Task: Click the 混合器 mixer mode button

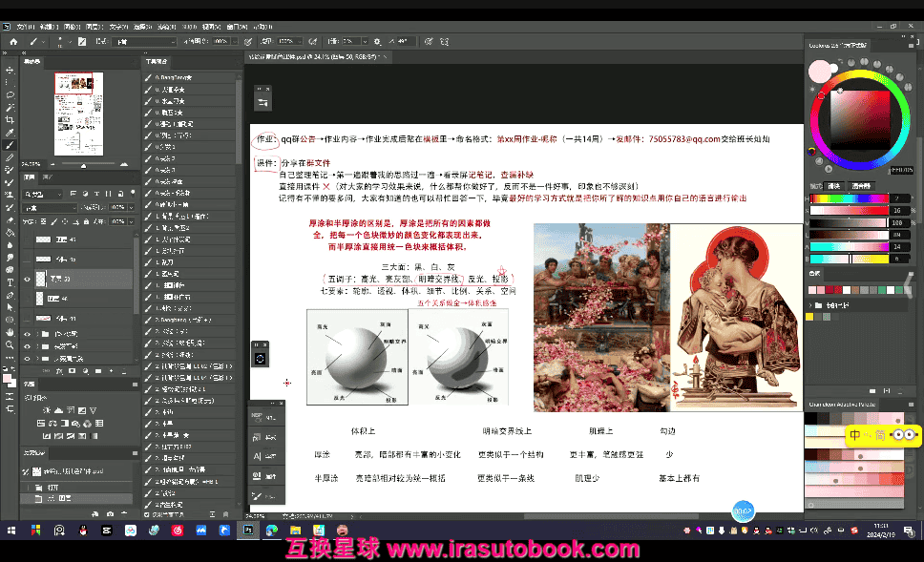Action: point(860,185)
